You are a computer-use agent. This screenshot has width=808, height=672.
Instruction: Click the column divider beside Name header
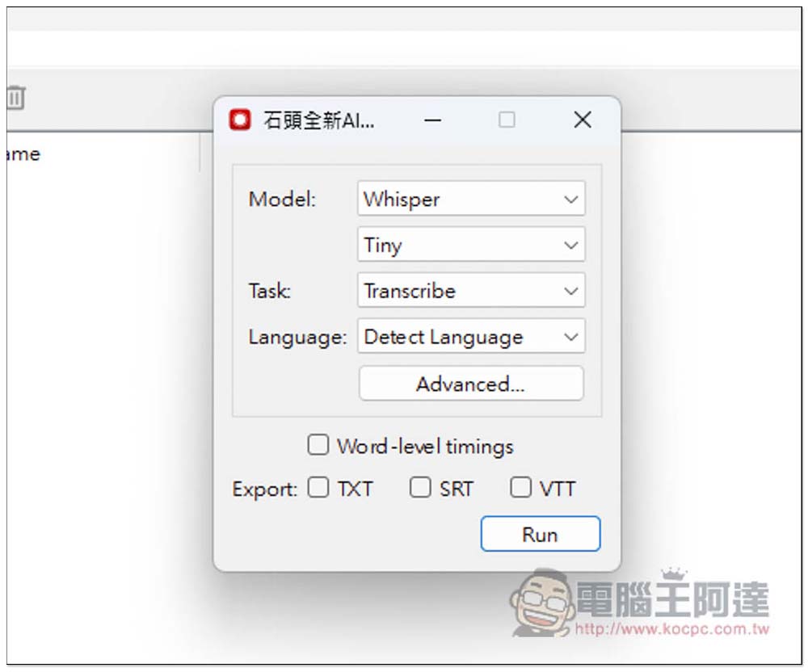tap(200, 153)
